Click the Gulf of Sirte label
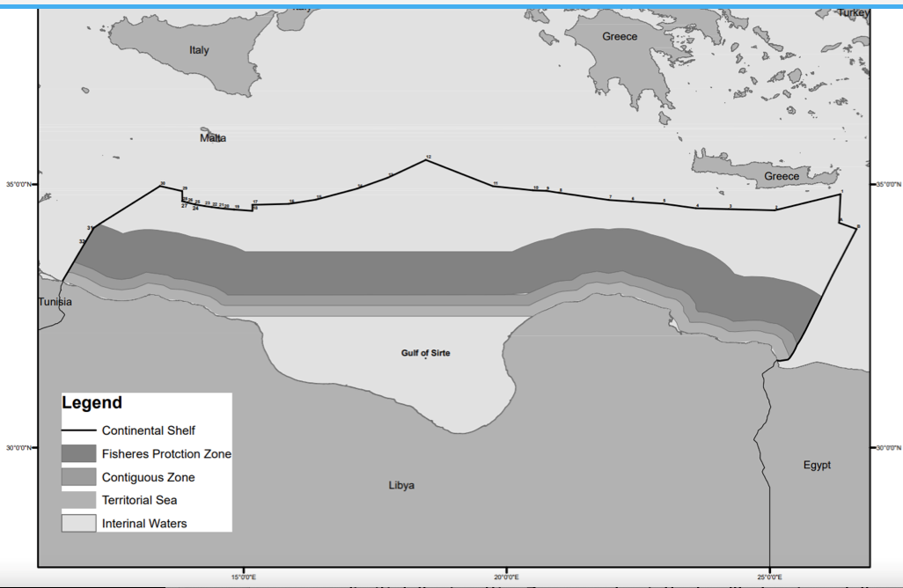The width and height of the screenshot is (903, 588). (x=426, y=353)
